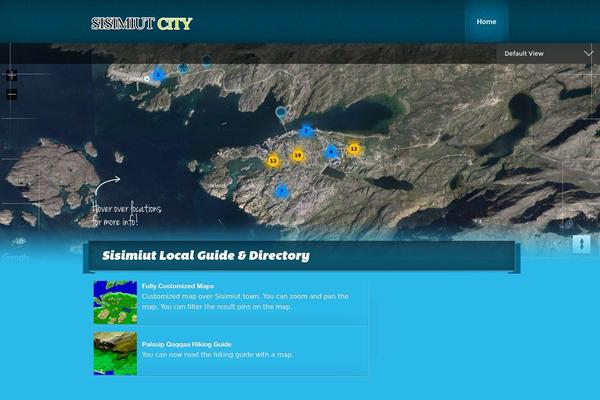Zoom out the map with the minus button
The image size is (600, 400).
coord(12,94)
